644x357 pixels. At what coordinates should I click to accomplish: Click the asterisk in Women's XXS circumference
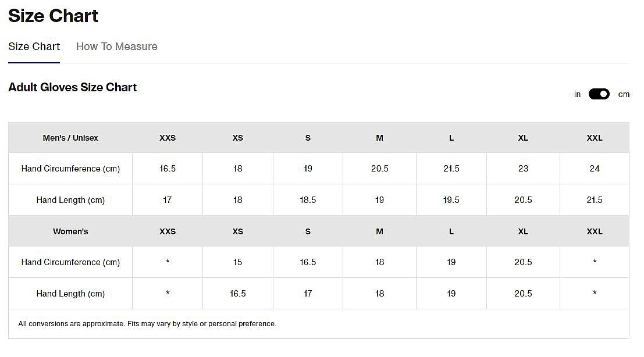pyautogui.click(x=168, y=262)
